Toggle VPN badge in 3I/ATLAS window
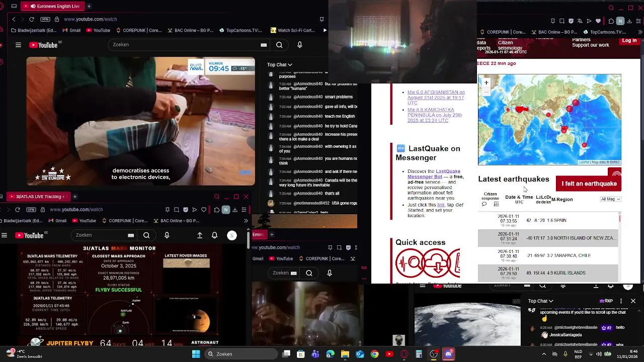The height and width of the screenshot is (362, 644). [31, 209]
